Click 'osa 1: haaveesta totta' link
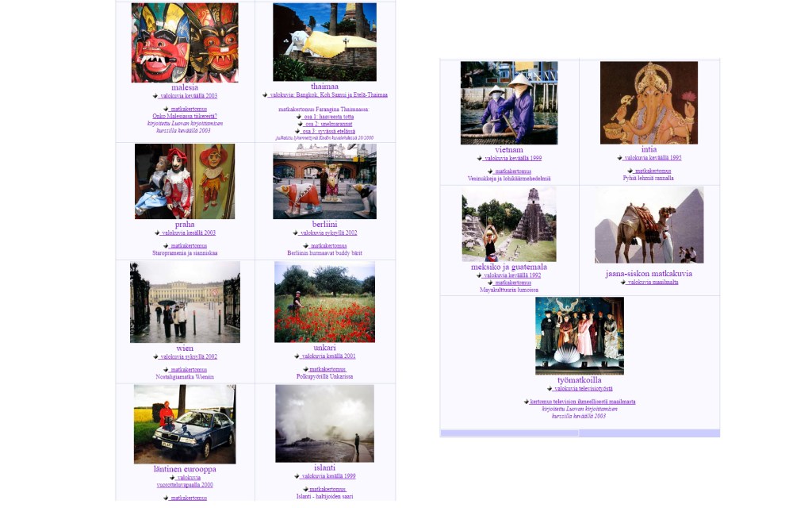The width and height of the screenshot is (812, 508). point(328,117)
